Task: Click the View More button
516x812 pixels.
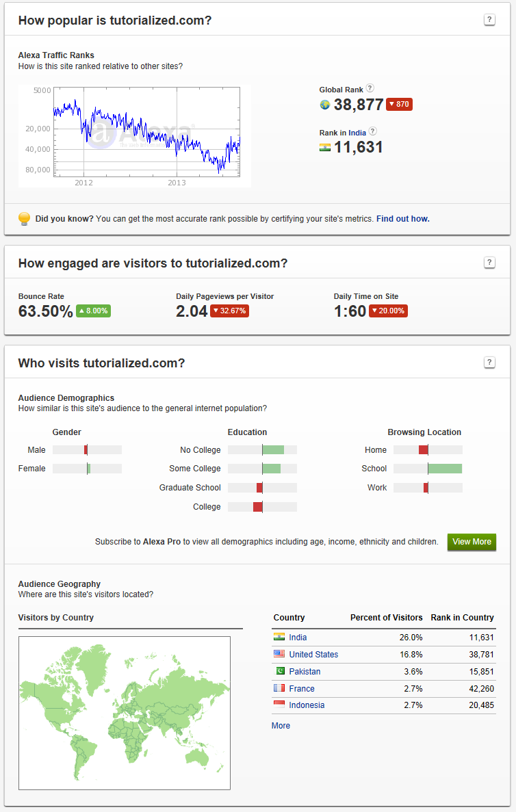Action: click(x=472, y=542)
